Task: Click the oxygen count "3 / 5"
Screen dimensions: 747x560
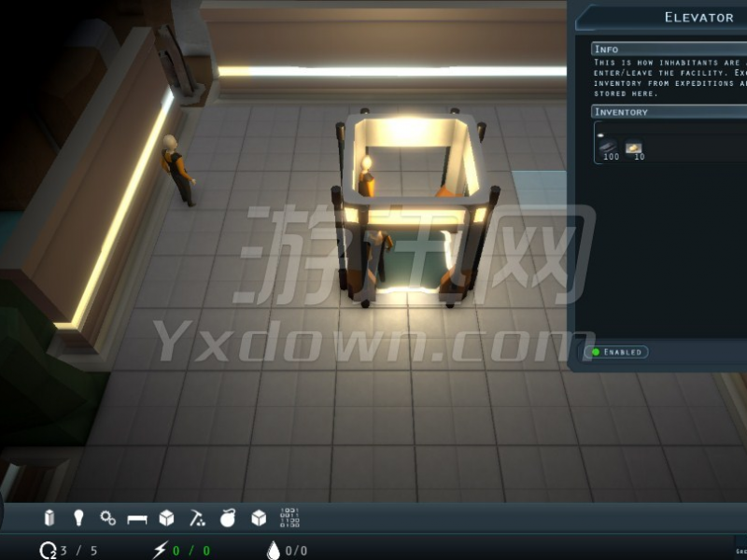Action: (79, 551)
